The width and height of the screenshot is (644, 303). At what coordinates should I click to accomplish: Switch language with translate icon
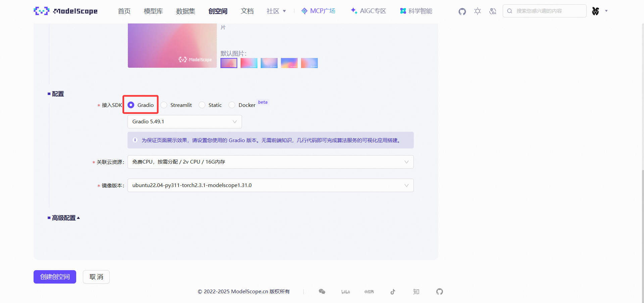[493, 11]
